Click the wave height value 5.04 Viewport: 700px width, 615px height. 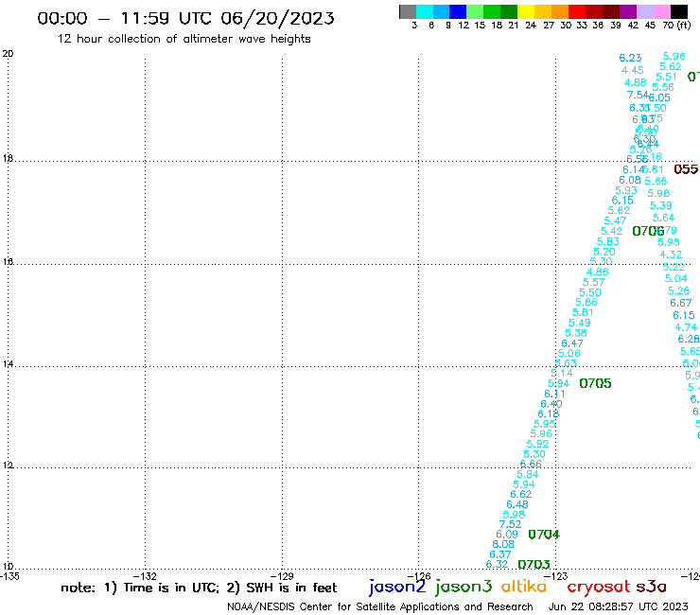[x=676, y=279]
